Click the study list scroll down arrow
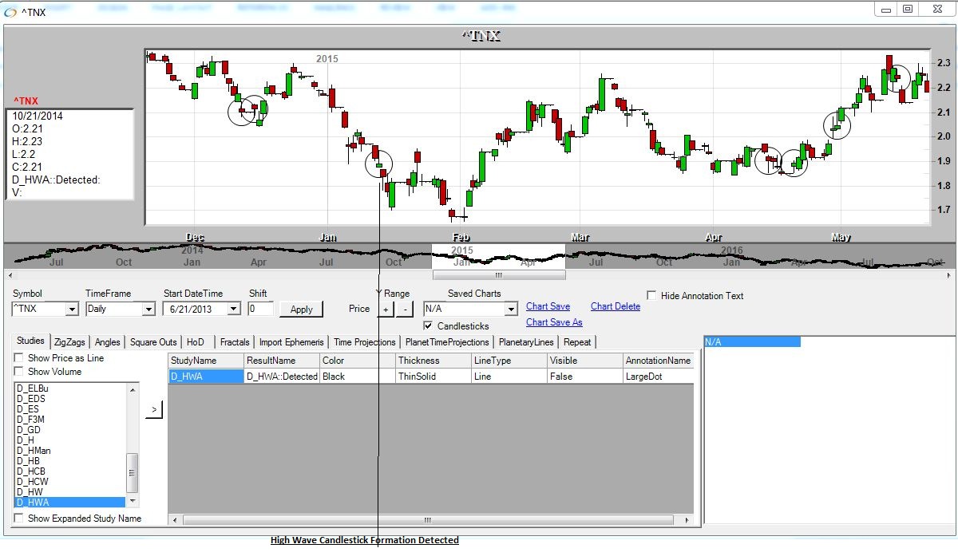 (x=133, y=501)
